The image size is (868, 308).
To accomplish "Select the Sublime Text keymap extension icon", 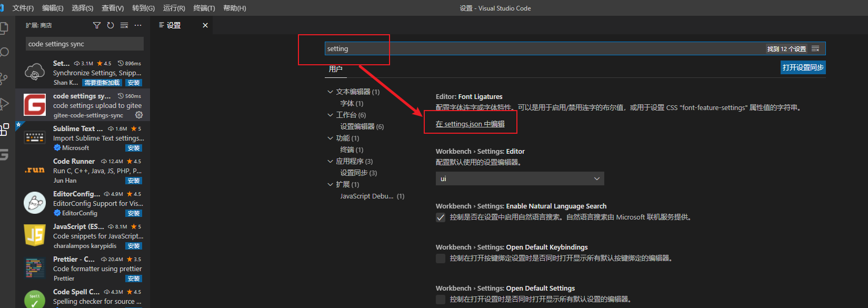I will 35,138.
